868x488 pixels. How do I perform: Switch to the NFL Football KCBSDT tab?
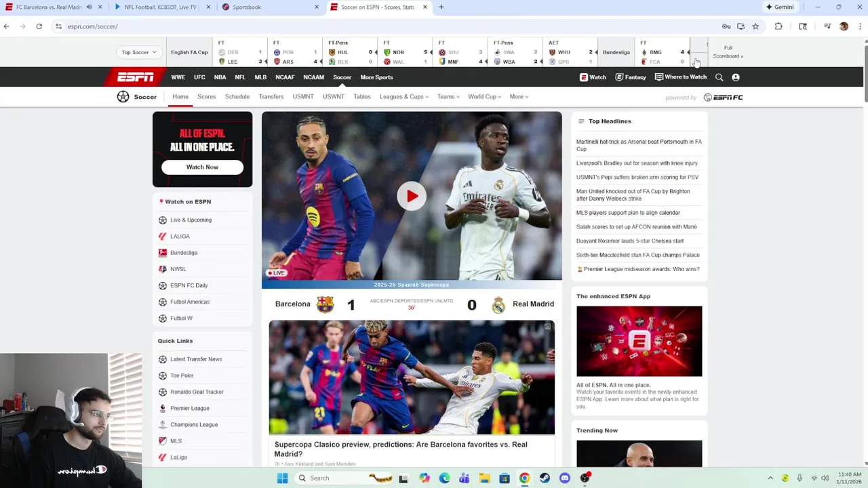click(x=163, y=7)
